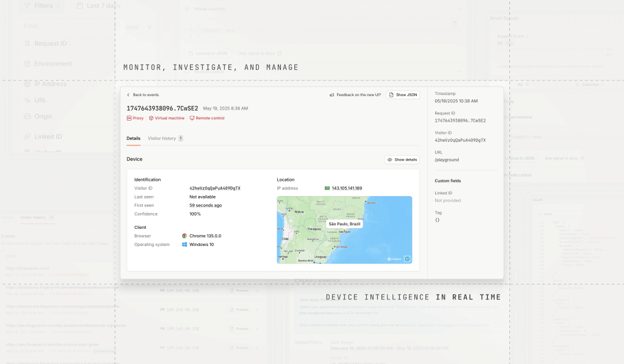Click the Back to events link
Image resolution: width=624 pixels, height=364 pixels.
click(143, 95)
